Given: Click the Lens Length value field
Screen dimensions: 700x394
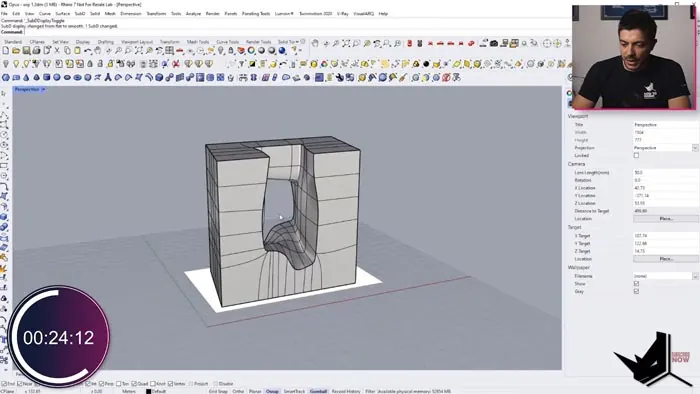Looking at the screenshot, I should coord(665,172).
